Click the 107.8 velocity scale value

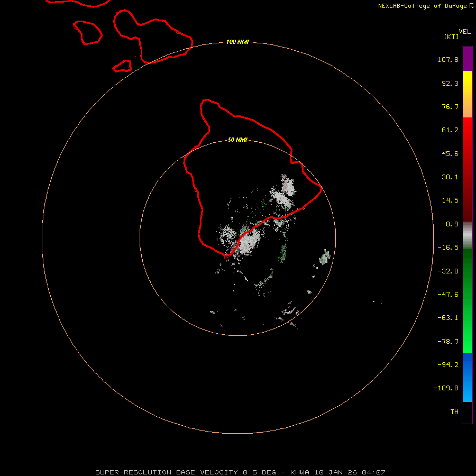click(448, 59)
